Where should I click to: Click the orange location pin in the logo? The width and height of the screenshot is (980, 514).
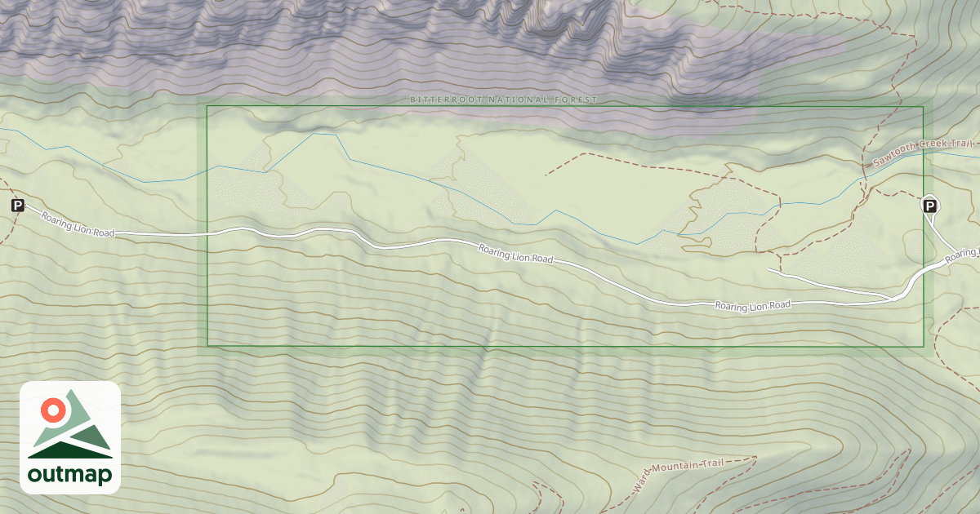(54, 410)
